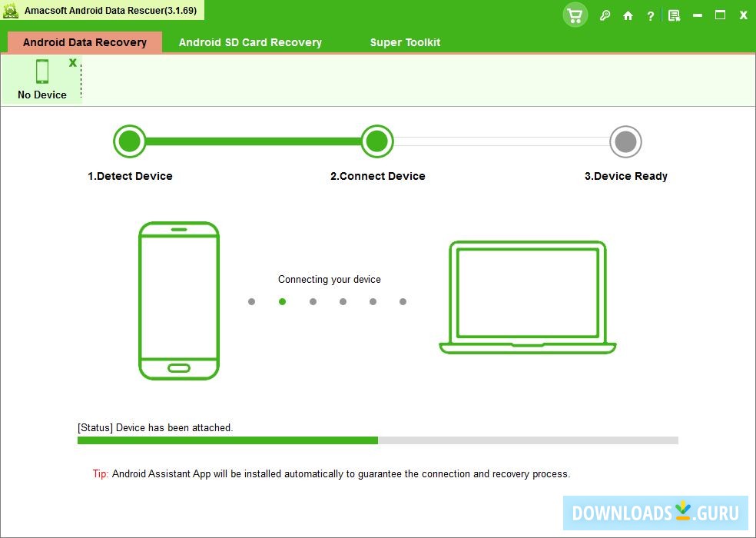Screen dimensions: 756x538
Task: Open help via the question mark icon
Action: (x=651, y=16)
